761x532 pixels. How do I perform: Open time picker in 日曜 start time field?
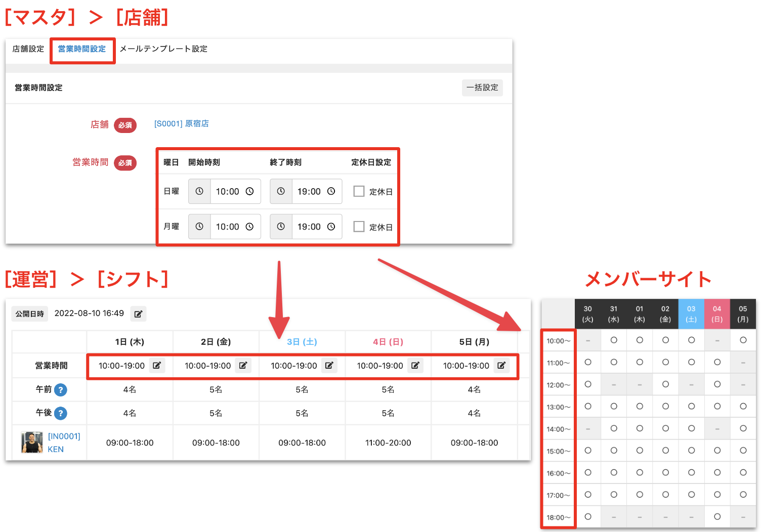[249, 192]
